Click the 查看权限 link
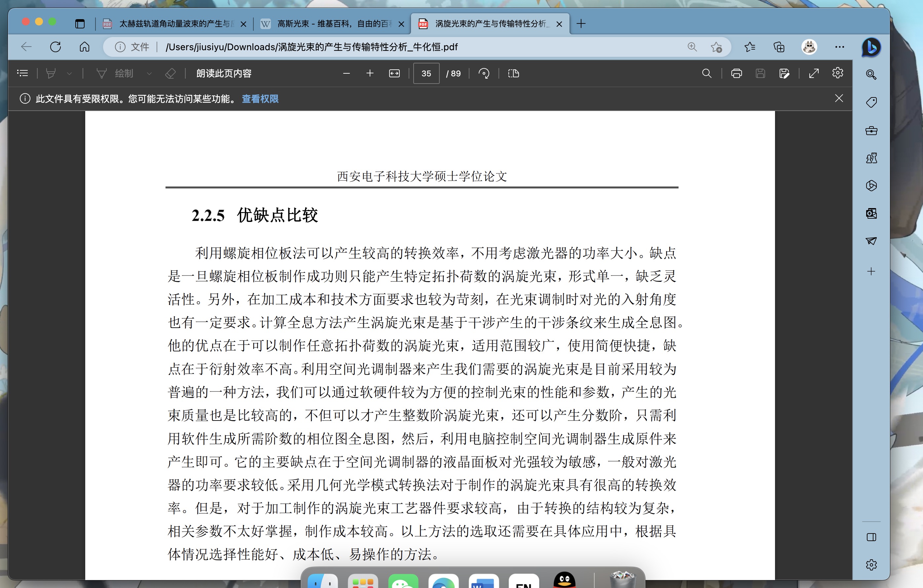923x588 pixels. [x=260, y=99]
